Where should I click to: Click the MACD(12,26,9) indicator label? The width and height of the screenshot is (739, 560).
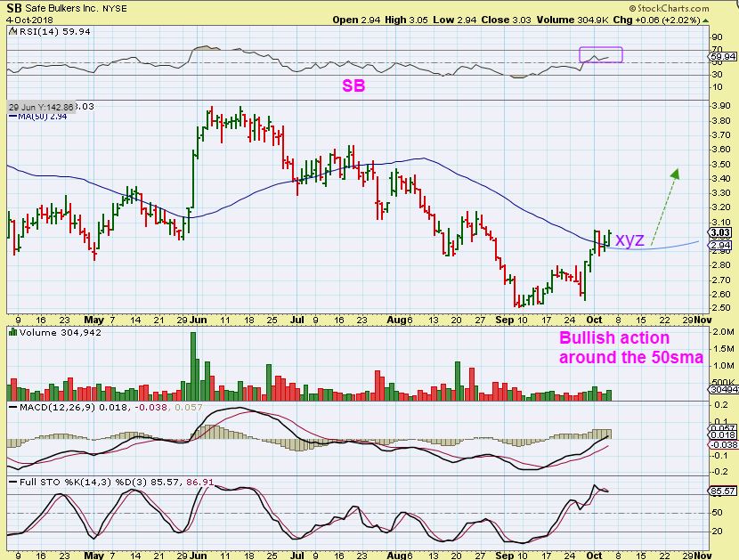pos(58,407)
